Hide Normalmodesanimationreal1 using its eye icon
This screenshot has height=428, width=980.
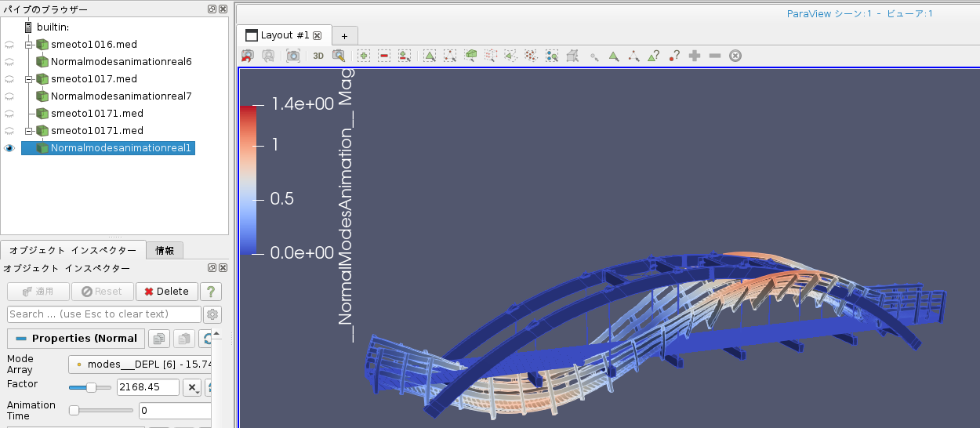coord(9,148)
